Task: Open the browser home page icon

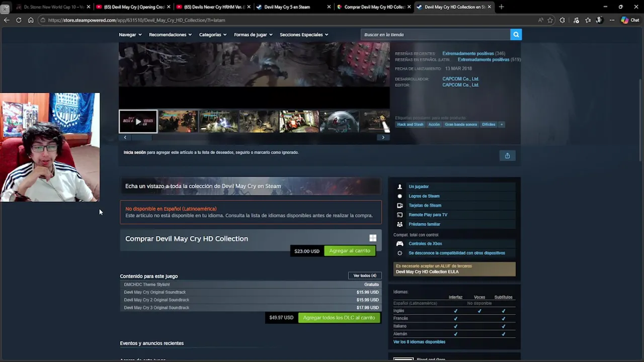Action: pos(31,20)
